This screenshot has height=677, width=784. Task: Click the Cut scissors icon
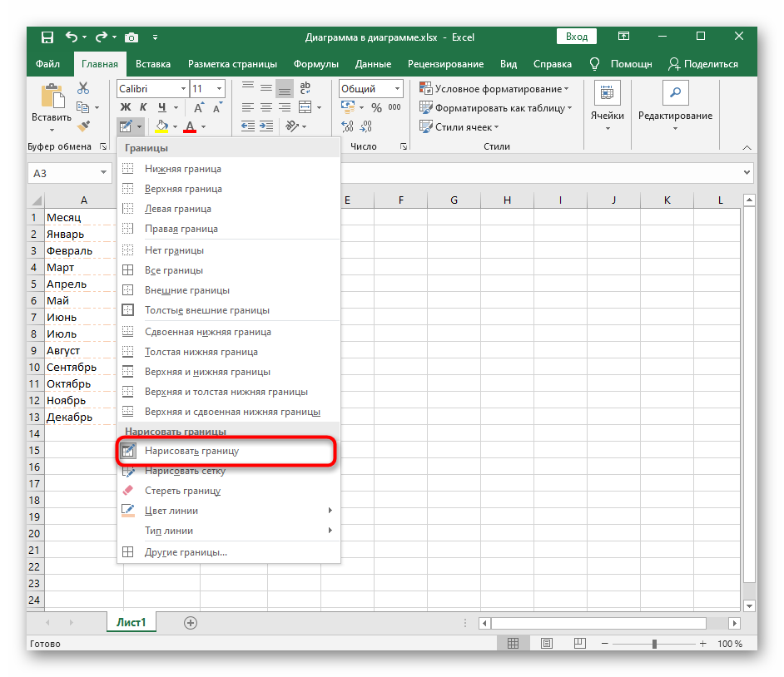(x=83, y=88)
